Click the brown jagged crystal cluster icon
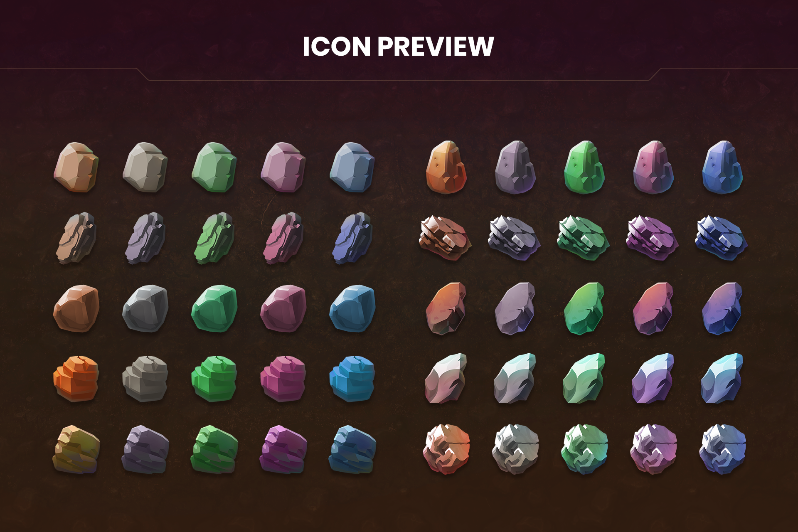 point(446,238)
